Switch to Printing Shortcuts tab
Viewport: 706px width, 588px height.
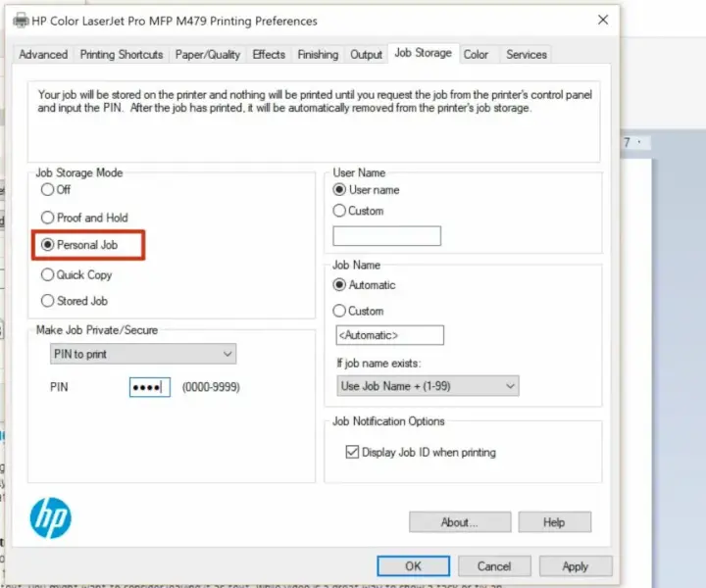point(122,55)
